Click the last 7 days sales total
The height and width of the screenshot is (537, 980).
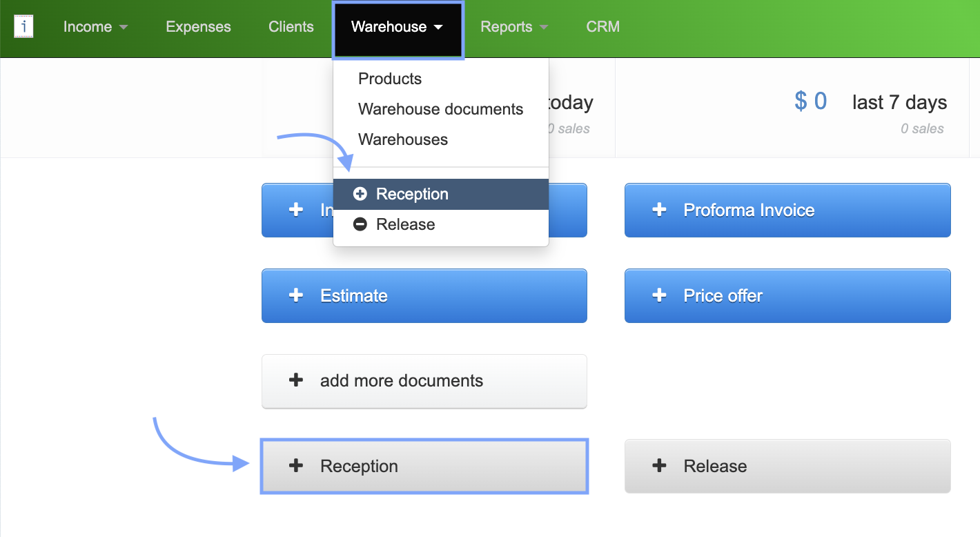(x=810, y=102)
